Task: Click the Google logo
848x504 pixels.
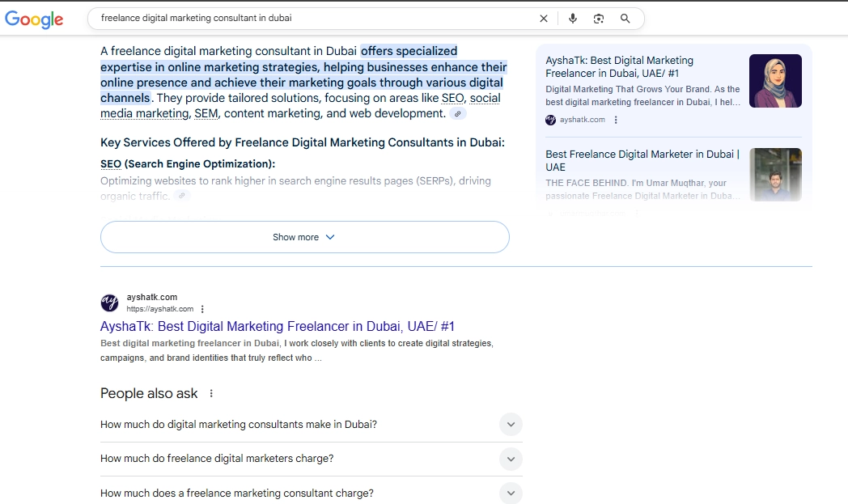Action: point(34,19)
